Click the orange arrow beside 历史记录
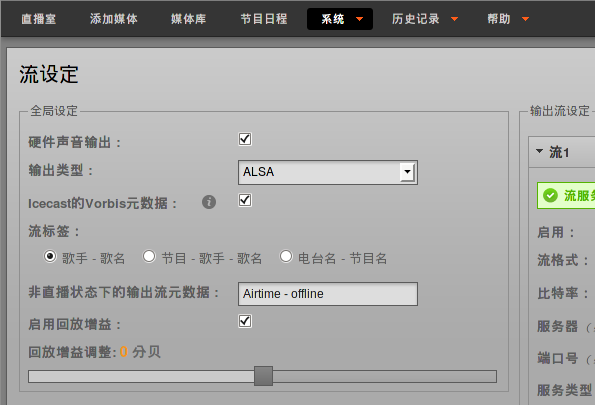 coord(454,19)
